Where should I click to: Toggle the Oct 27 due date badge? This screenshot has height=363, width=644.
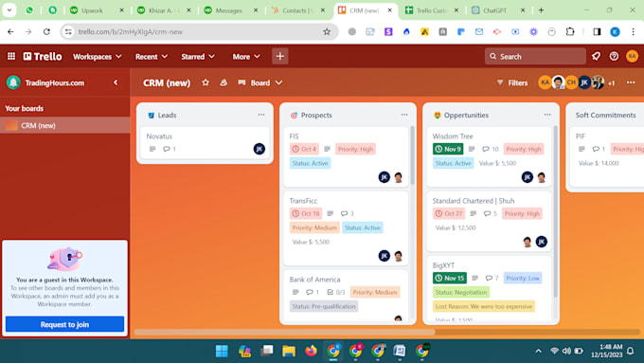coord(449,213)
